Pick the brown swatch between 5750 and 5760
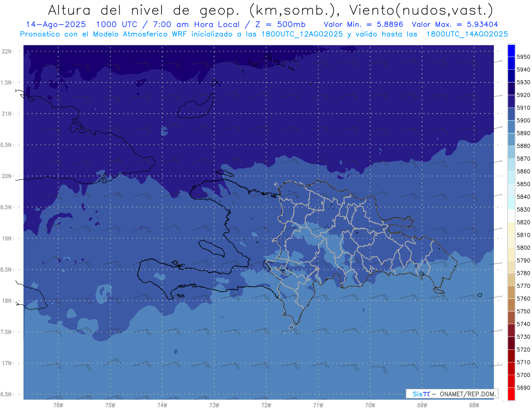Image resolution: width=532 pixels, height=411 pixels. pos(511,305)
